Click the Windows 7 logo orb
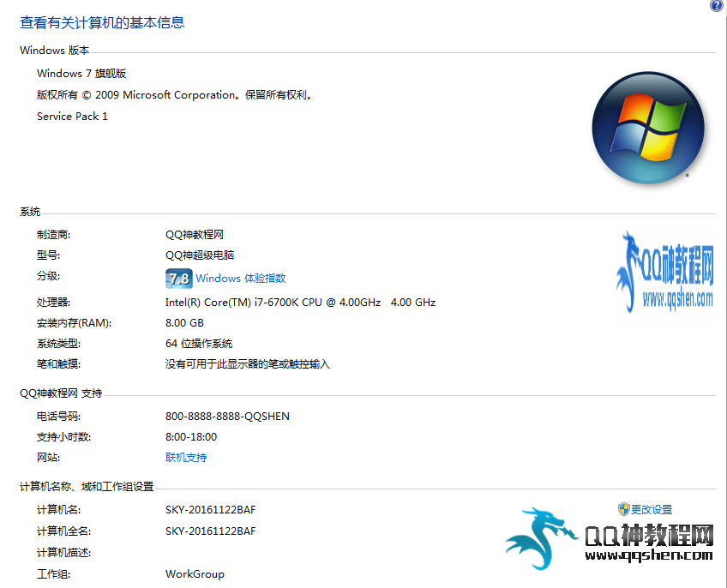 [x=648, y=128]
